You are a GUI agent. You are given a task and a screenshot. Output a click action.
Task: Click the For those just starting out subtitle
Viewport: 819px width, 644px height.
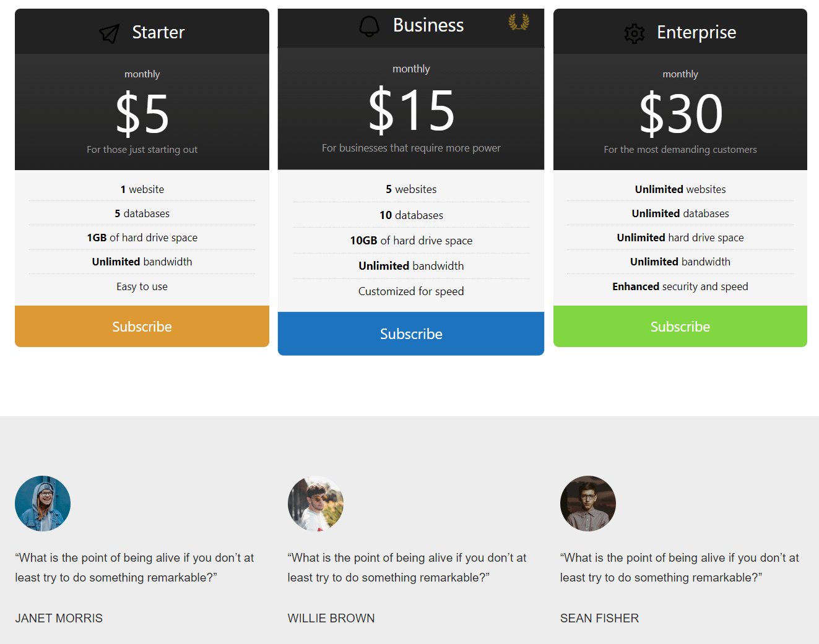pyautogui.click(x=142, y=149)
